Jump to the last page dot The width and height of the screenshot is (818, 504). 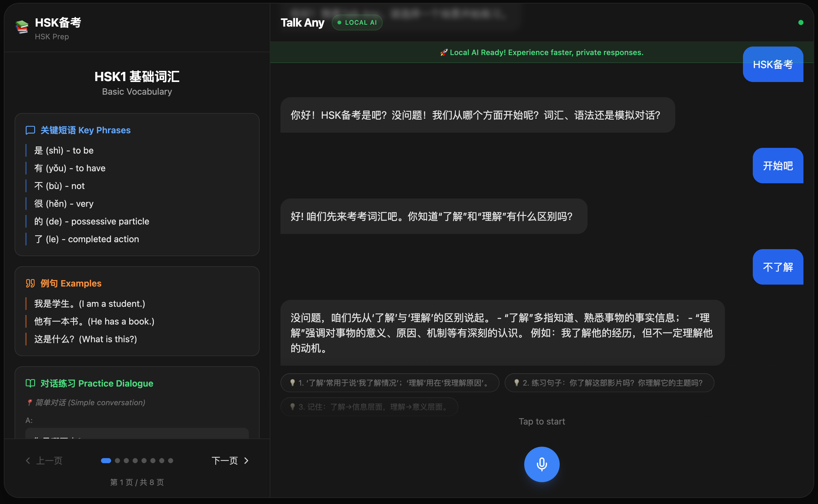171,461
